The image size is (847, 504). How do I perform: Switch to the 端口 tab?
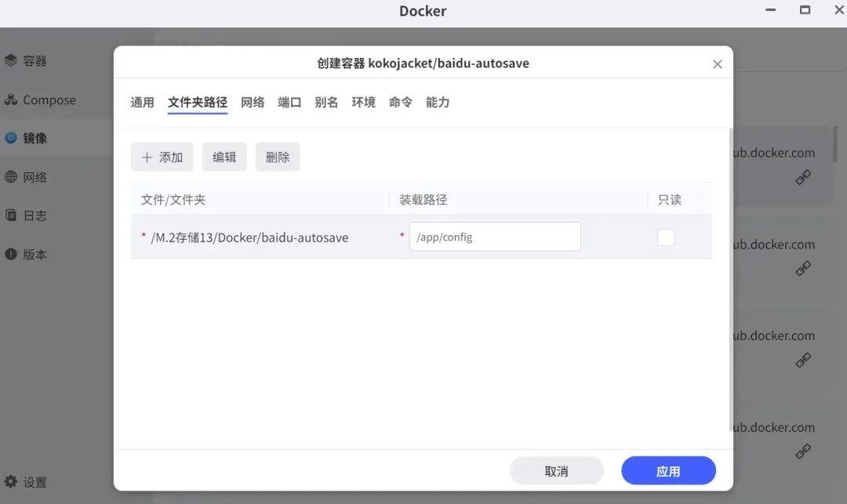pos(289,103)
